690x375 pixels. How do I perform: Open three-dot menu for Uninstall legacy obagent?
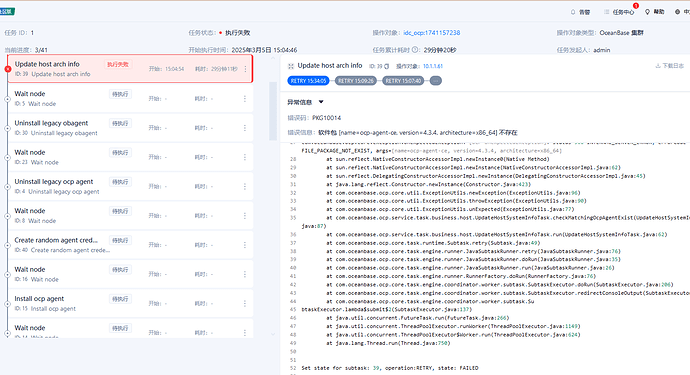pos(245,128)
